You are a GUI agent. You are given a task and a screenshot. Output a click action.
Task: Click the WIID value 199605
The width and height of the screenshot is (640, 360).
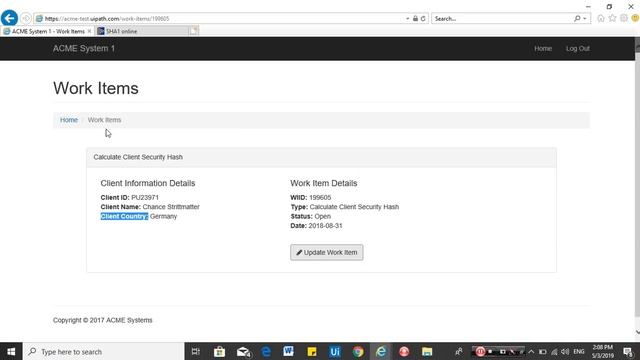(x=320, y=198)
